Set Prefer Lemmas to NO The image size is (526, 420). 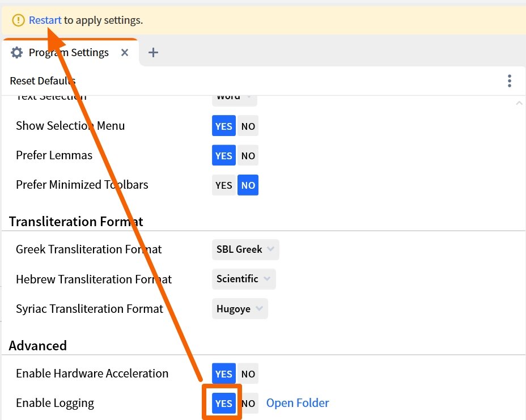[x=248, y=156]
